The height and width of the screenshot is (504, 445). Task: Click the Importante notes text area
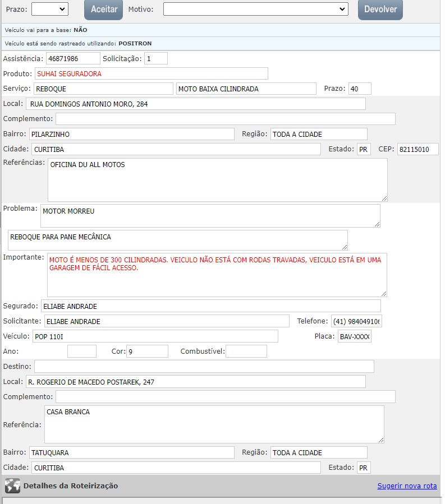pos(217,275)
